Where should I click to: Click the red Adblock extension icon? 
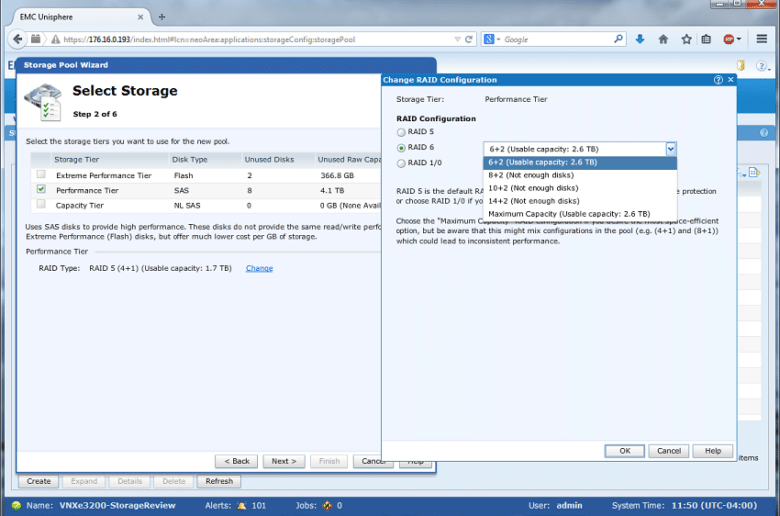[729, 39]
